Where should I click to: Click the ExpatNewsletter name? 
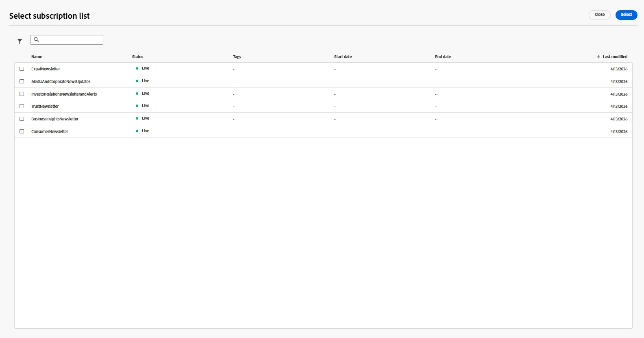tap(46, 69)
